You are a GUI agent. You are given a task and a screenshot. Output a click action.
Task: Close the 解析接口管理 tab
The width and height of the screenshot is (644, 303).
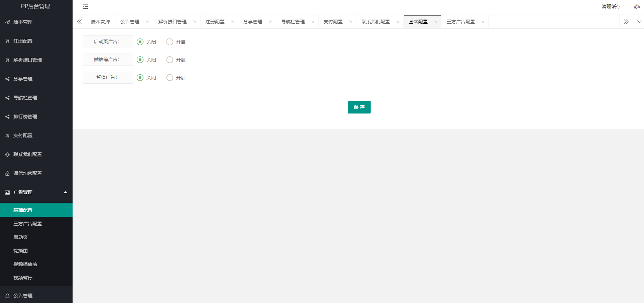coord(195,22)
